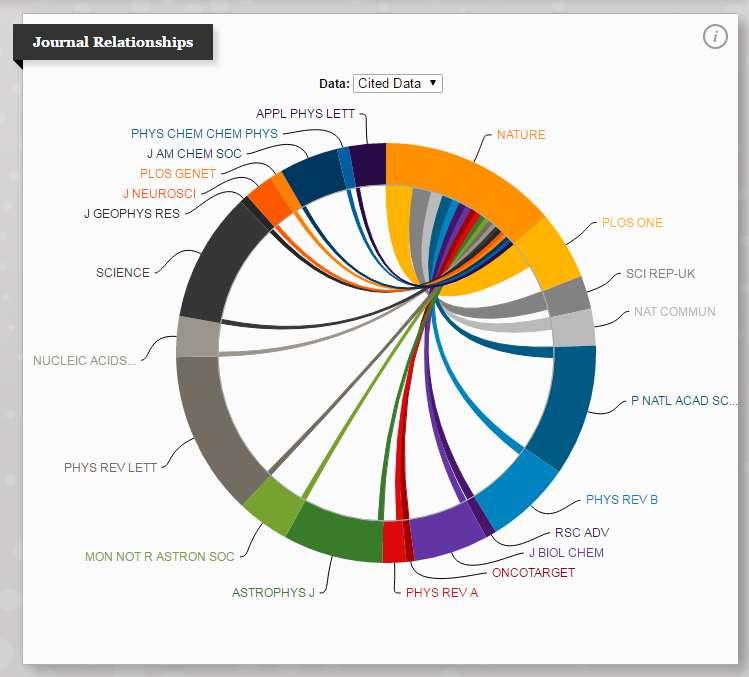The image size is (749, 677).
Task: Select the PLOS ONE yellow arc segment
Action: [x=548, y=256]
